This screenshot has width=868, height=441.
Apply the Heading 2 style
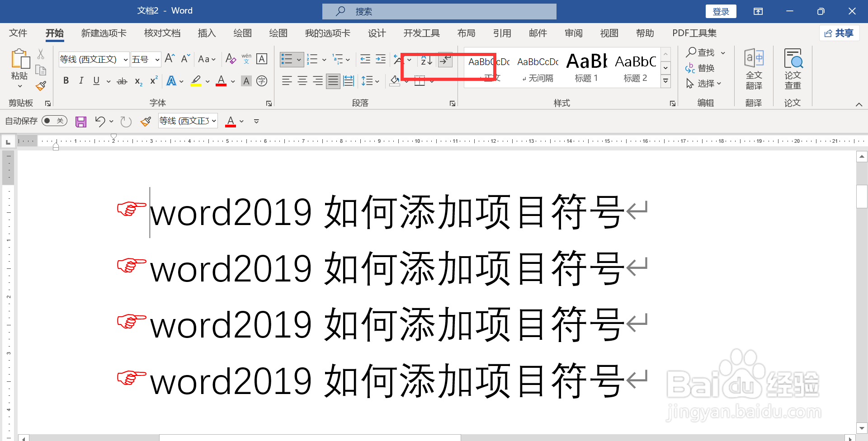(x=635, y=68)
